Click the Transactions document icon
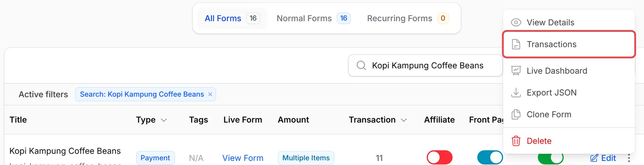 [x=516, y=44]
